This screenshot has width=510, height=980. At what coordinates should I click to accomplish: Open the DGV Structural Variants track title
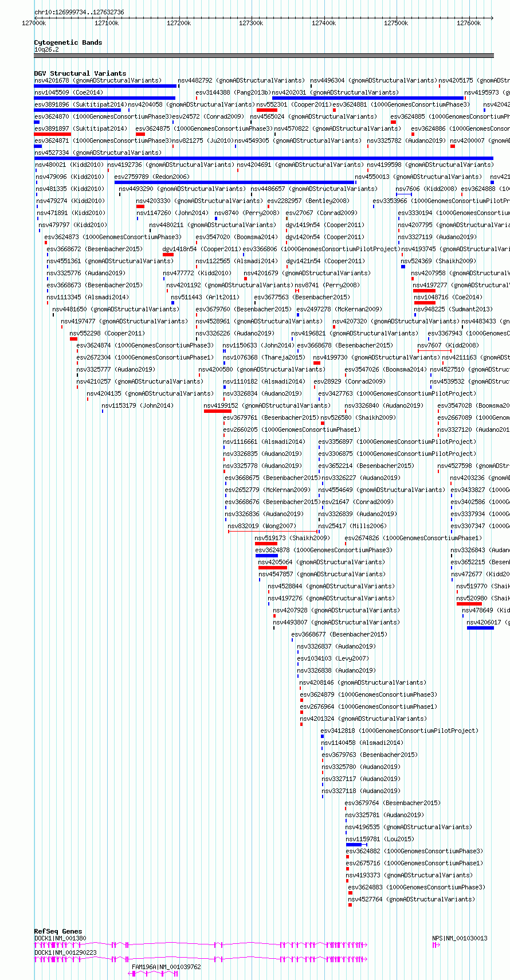[80, 73]
